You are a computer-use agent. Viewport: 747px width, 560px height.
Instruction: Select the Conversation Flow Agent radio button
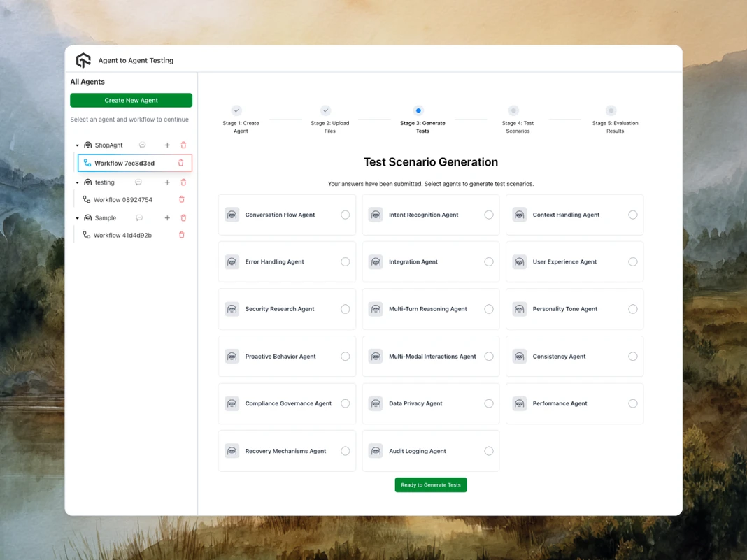[x=346, y=215]
